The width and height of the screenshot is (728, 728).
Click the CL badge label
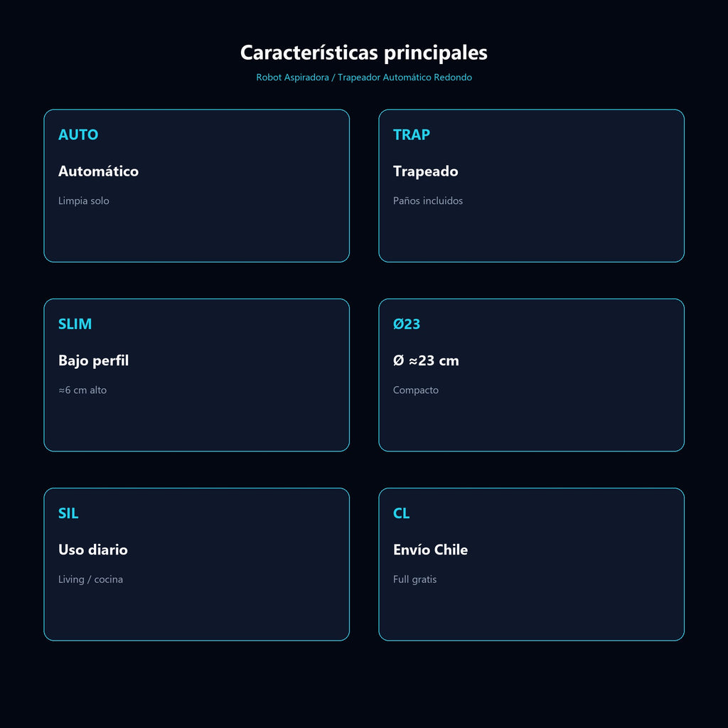401,513
